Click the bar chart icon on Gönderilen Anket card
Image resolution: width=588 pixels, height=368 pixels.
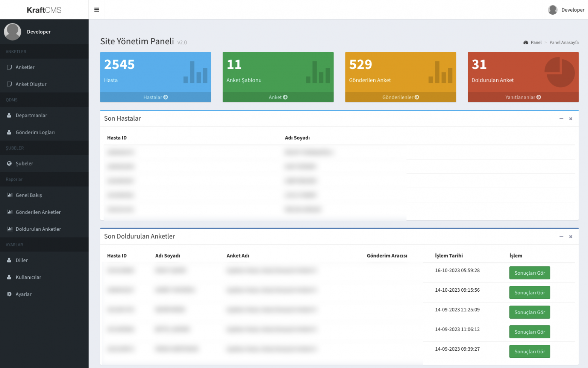(x=440, y=72)
